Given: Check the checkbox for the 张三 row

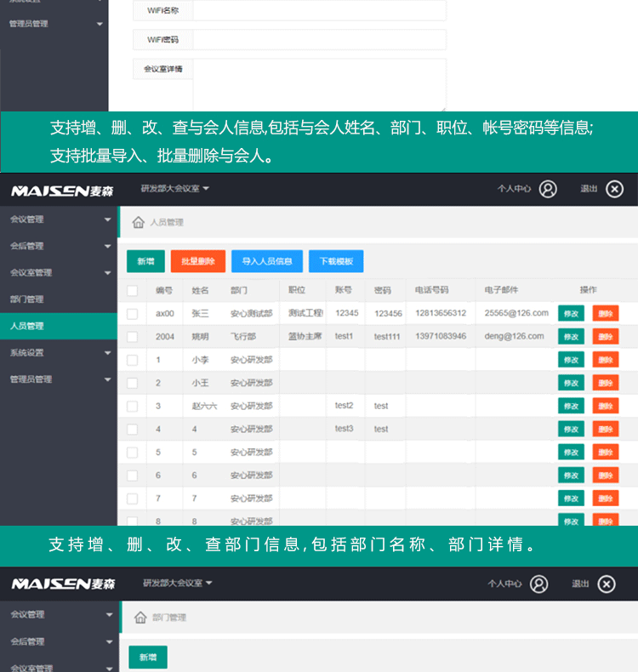Looking at the screenshot, I should [132, 314].
